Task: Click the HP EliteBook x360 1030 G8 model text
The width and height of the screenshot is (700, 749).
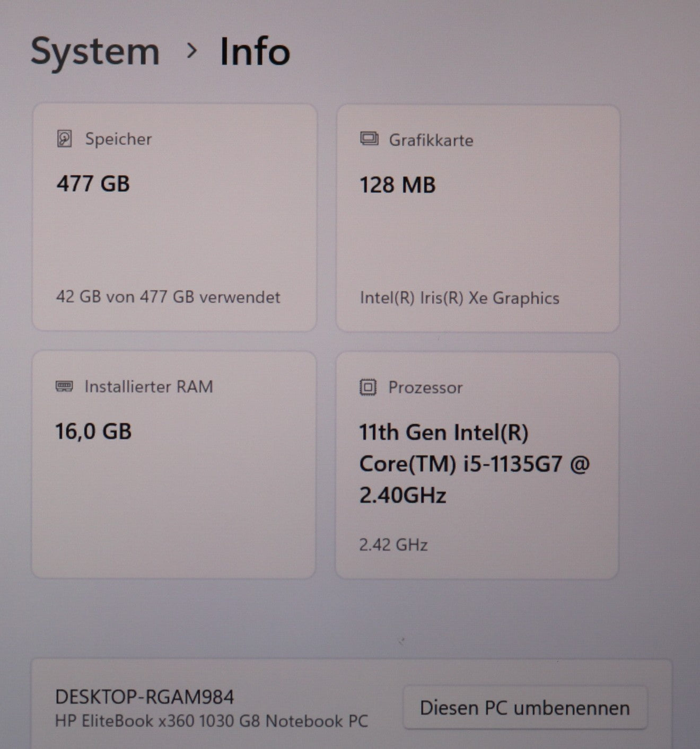Action: point(211,721)
